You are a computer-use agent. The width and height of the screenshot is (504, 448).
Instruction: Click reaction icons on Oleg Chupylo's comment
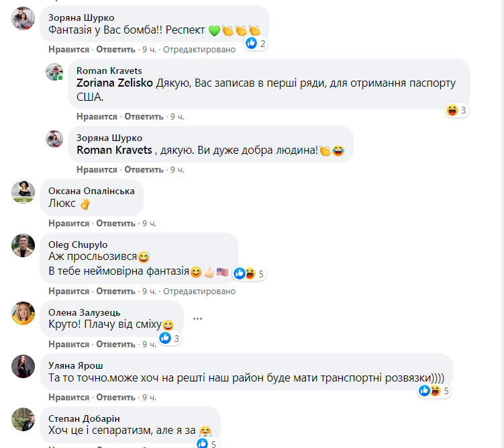pyautogui.click(x=245, y=273)
